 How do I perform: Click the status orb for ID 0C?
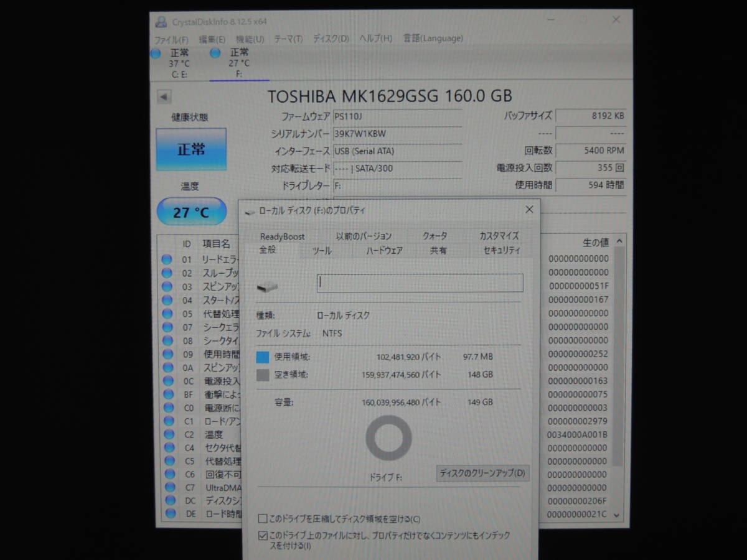167,381
